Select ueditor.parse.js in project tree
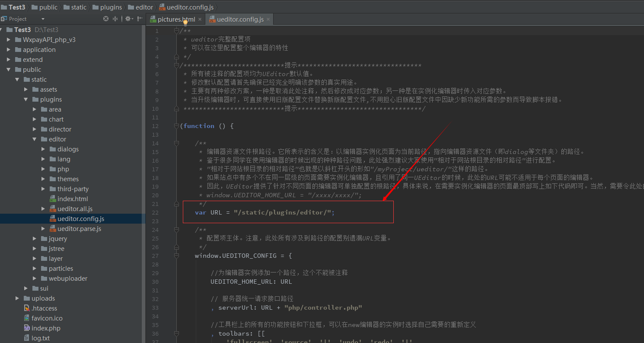This screenshot has width=644, height=343. coord(79,228)
